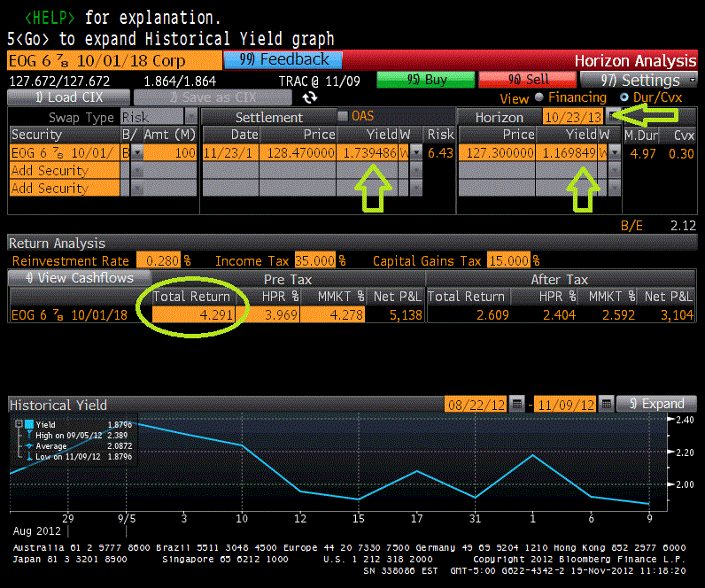Click the red 96) Sell button
705x588 pixels.
528,80
